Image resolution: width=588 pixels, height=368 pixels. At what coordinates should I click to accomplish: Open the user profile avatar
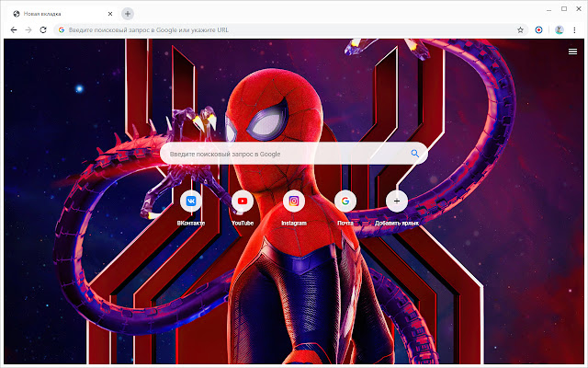560,30
